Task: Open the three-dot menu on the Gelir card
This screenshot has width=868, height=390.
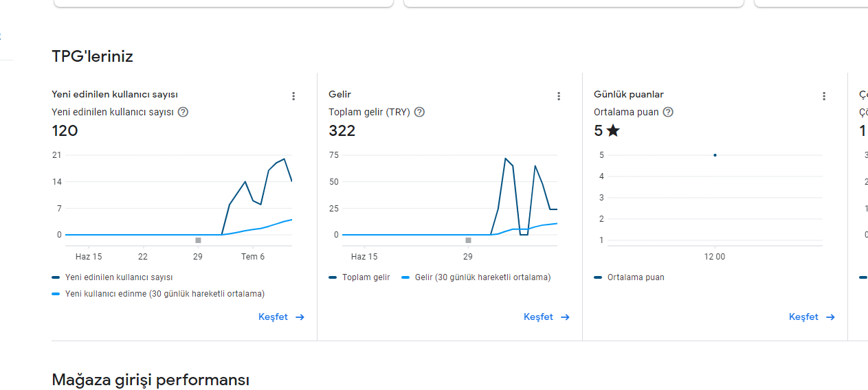Action: (x=559, y=96)
